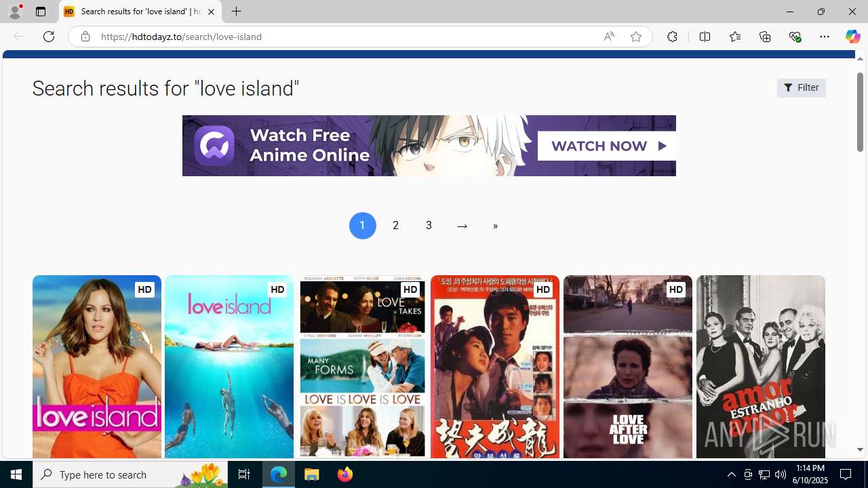
Task: Open the Edge profile icon
Action: (14, 12)
